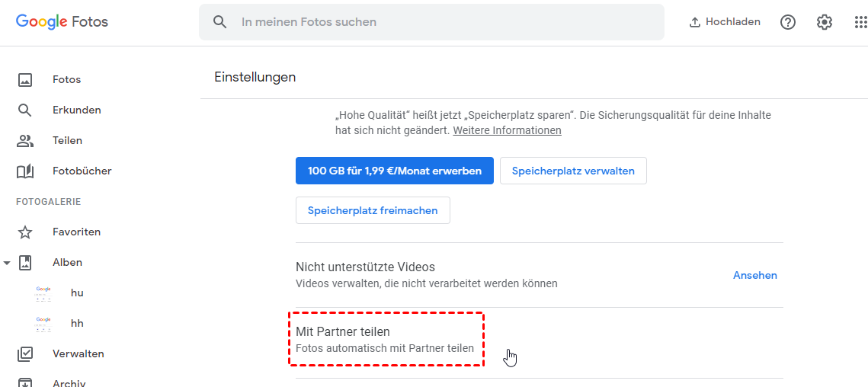Click the search magnifier icon
Viewport: 868px width, 387px height.
tap(220, 22)
